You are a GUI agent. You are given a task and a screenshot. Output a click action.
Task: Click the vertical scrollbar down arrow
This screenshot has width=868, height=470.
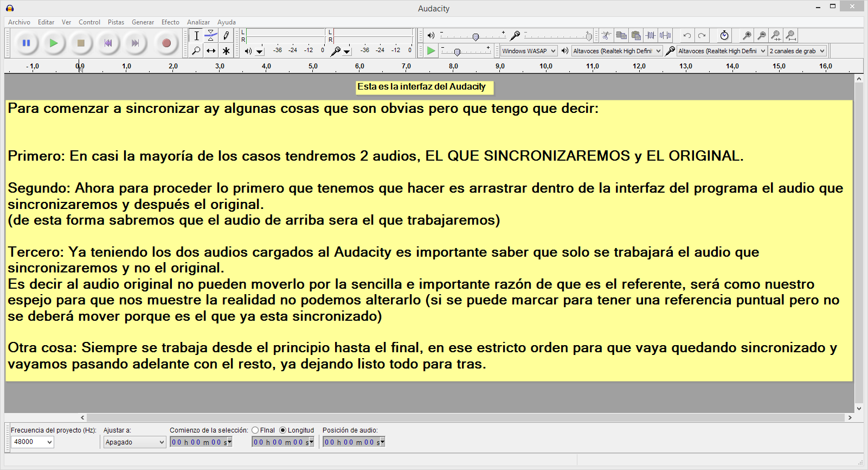tap(859, 409)
